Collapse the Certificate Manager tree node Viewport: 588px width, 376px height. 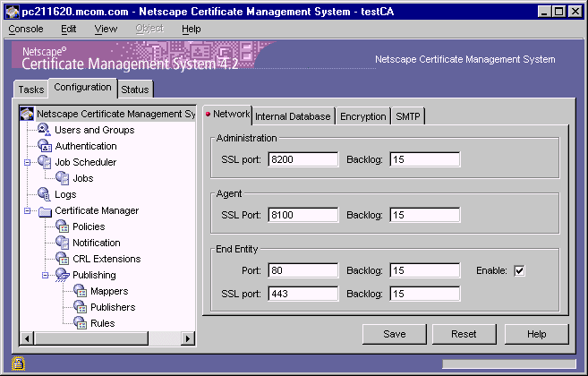point(27,211)
